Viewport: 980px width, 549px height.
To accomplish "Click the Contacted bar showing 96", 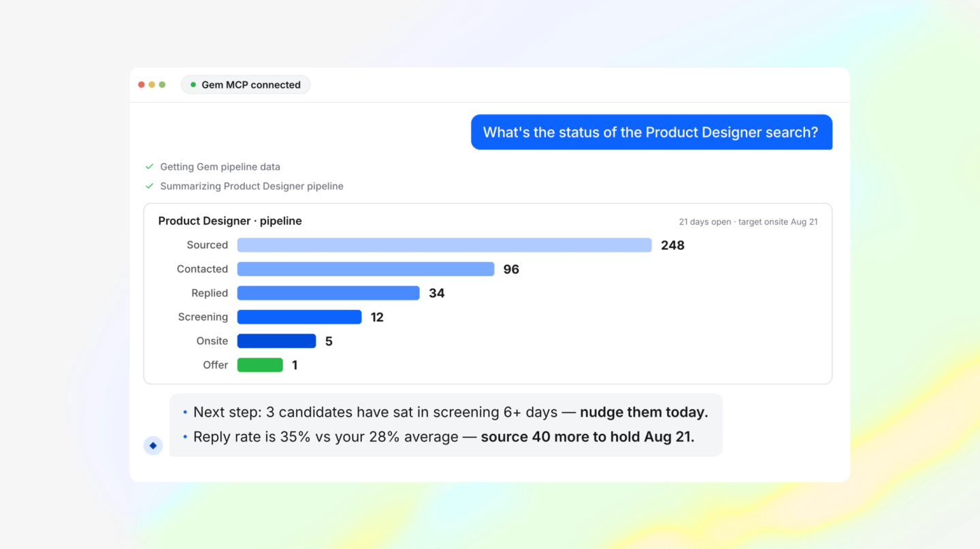I will click(x=365, y=269).
